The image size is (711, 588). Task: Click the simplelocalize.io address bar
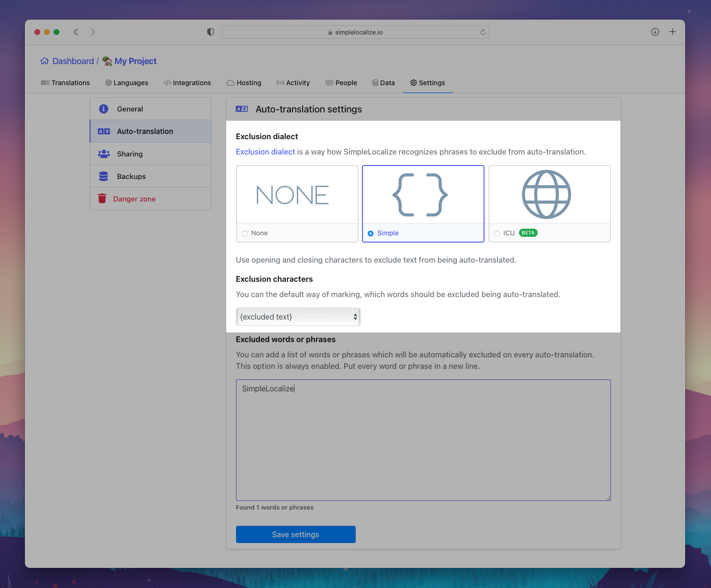point(355,32)
